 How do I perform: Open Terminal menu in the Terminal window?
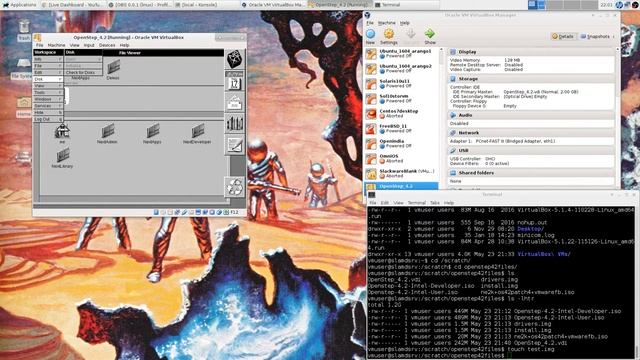[416, 202]
